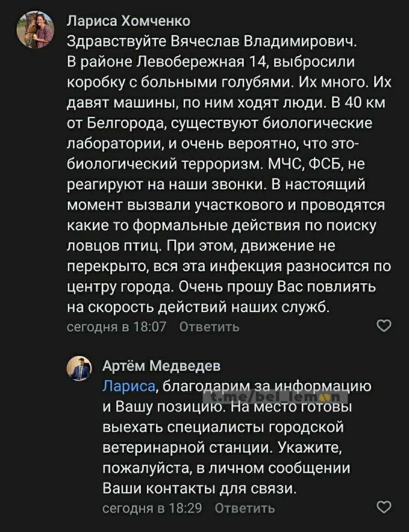Open Артём Медведев's profile via his name

pos(161,366)
